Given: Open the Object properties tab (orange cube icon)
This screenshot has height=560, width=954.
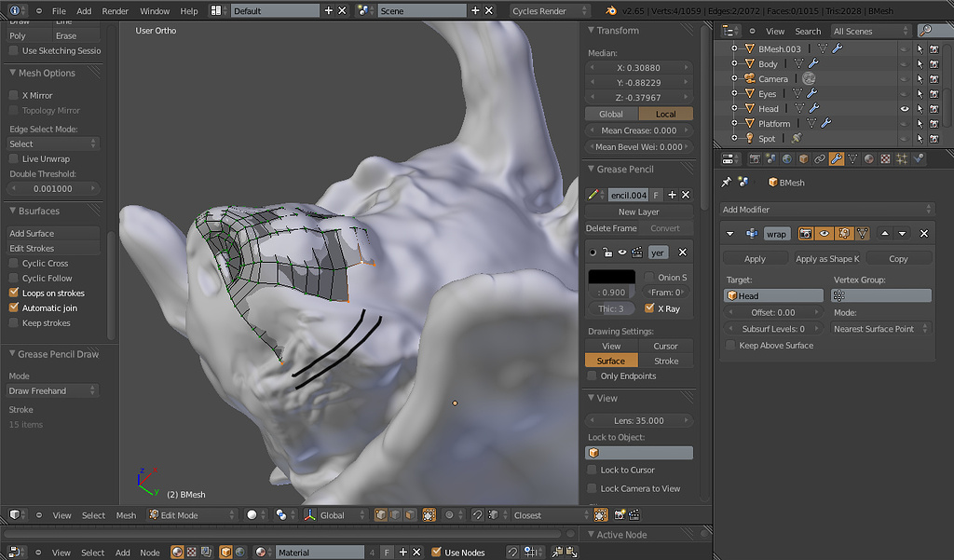Looking at the screenshot, I should click(804, 159).
